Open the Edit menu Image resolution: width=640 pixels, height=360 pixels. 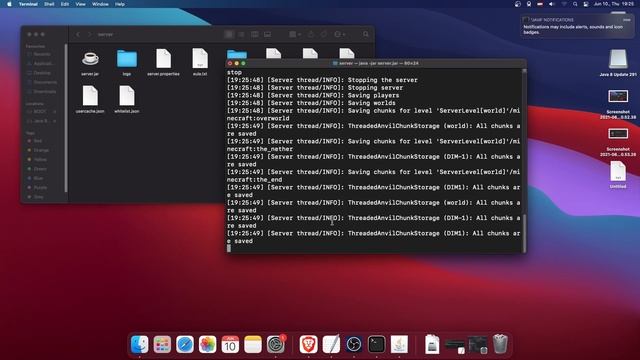point(64,4)
